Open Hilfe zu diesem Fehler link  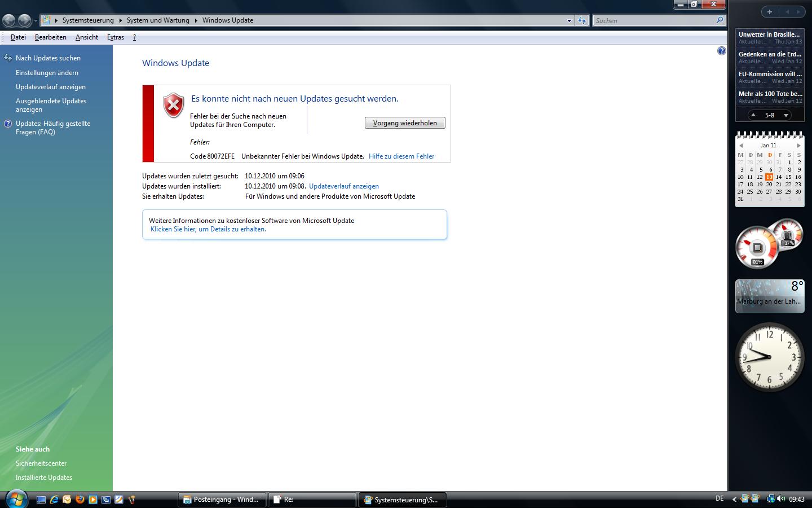pos(401,156)
